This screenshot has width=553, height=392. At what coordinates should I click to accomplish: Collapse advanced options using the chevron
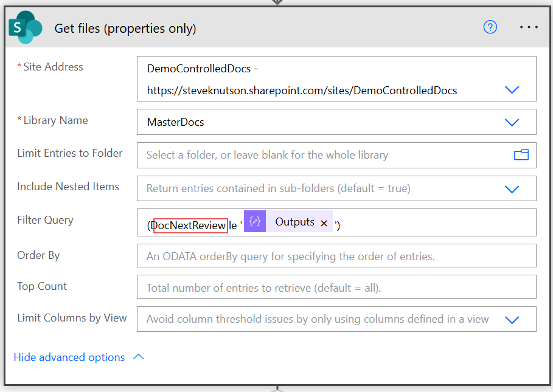point(138,357)
